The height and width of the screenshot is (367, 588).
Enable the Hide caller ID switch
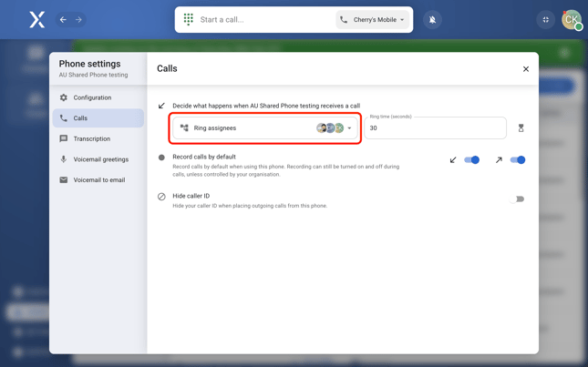click(517, 199)
